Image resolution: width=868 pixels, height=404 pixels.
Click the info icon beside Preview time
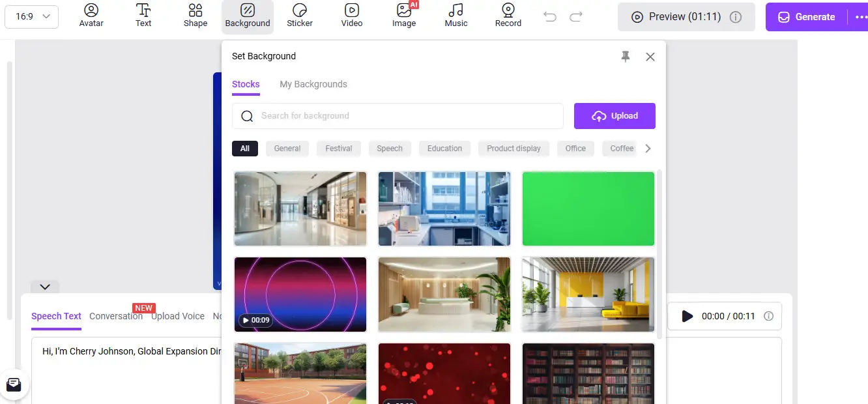click(736, 17)
